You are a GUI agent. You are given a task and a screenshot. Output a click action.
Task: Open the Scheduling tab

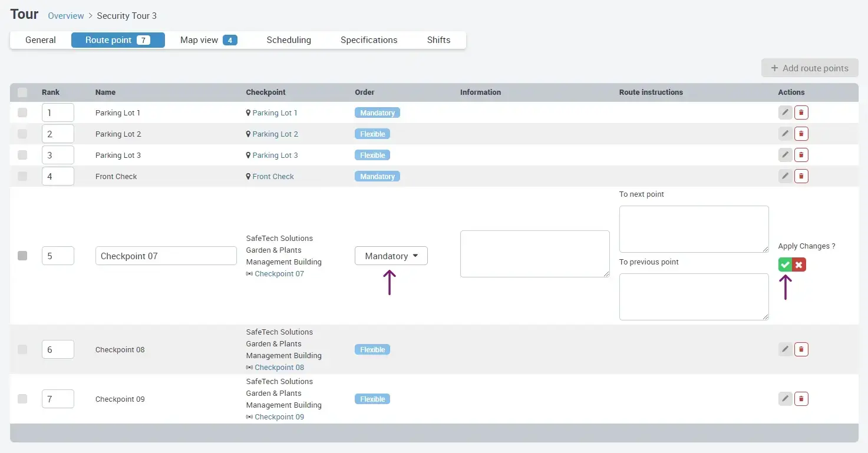[289, 40]
